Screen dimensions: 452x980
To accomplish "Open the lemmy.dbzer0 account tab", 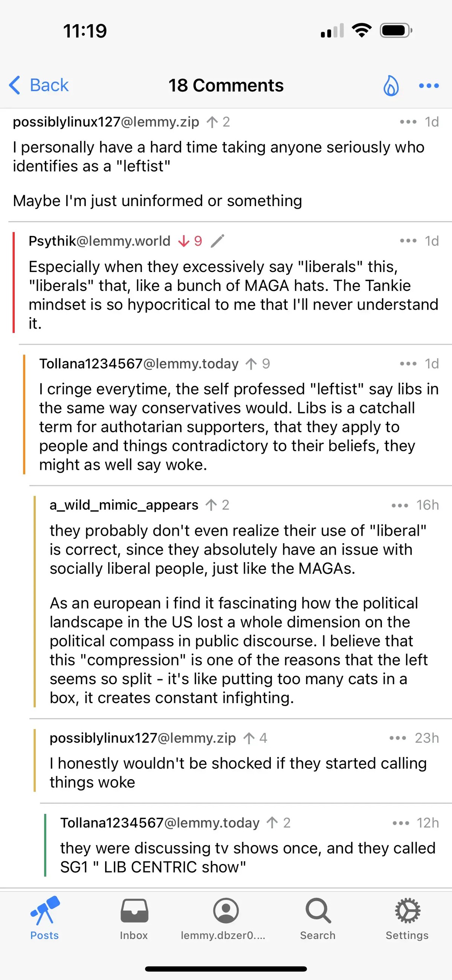I will pyautogui.click(x=226, y=918).
